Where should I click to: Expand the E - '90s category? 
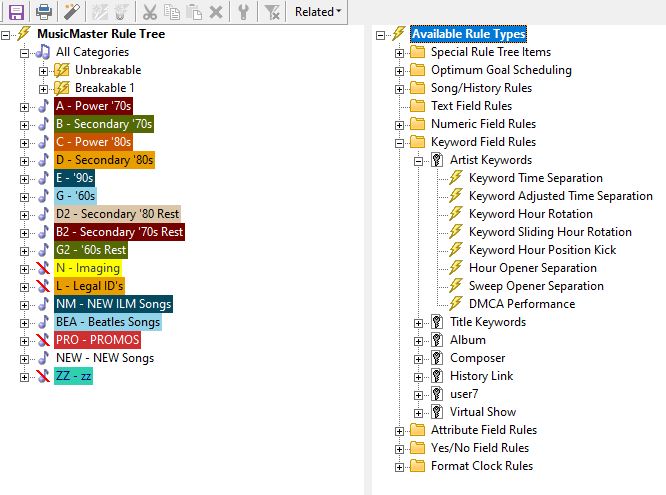coord(25,179)
